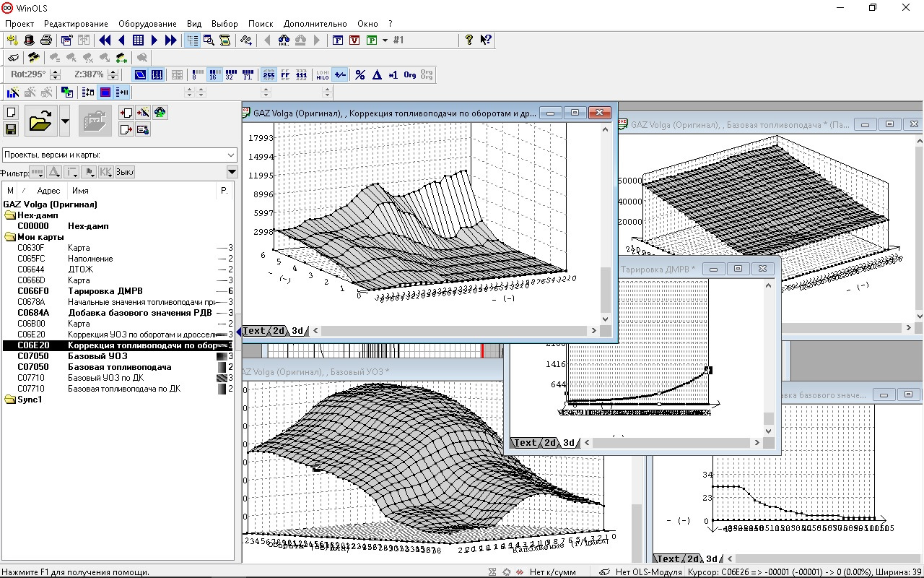Click the binoculars search icon in the toolbar
The image size is (924, 578).
284,40
